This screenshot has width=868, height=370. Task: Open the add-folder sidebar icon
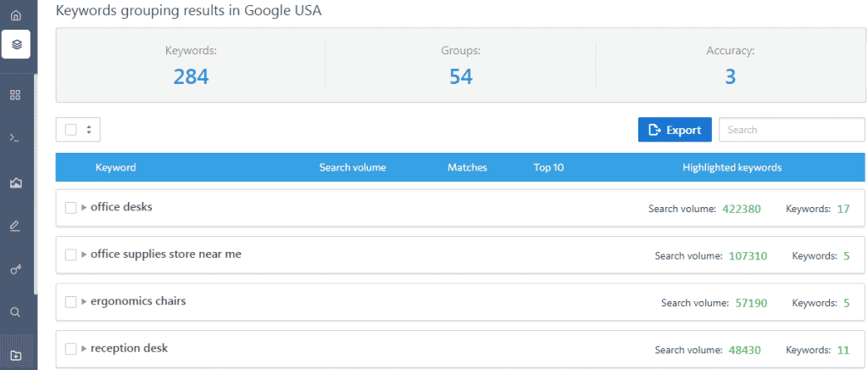point(15,356)
